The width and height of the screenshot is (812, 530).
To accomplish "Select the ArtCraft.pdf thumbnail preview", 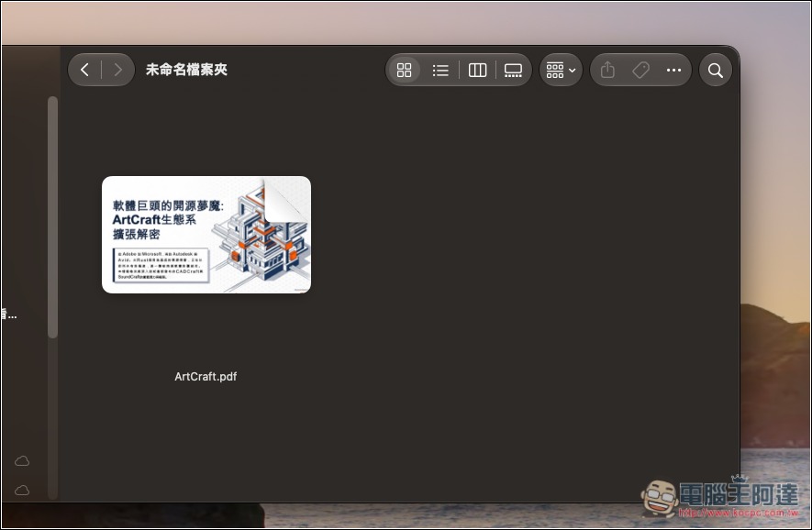I will 206,235.
